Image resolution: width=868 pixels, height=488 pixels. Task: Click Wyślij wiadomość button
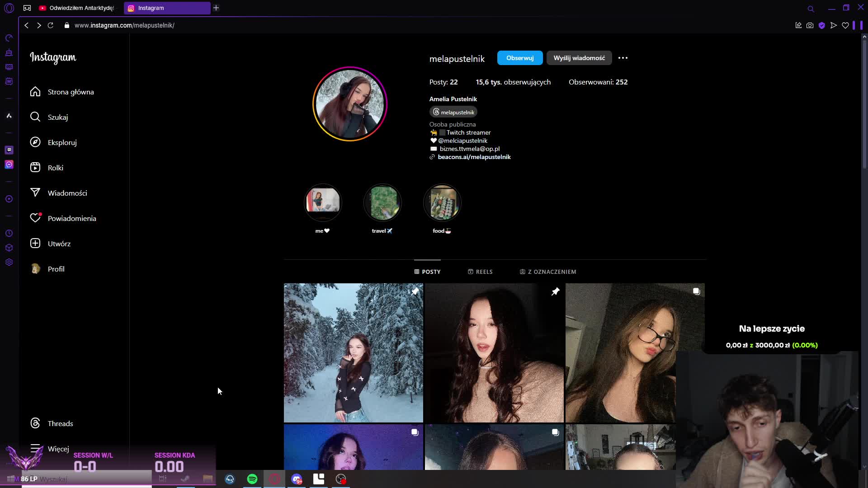[x=579, y=58]
